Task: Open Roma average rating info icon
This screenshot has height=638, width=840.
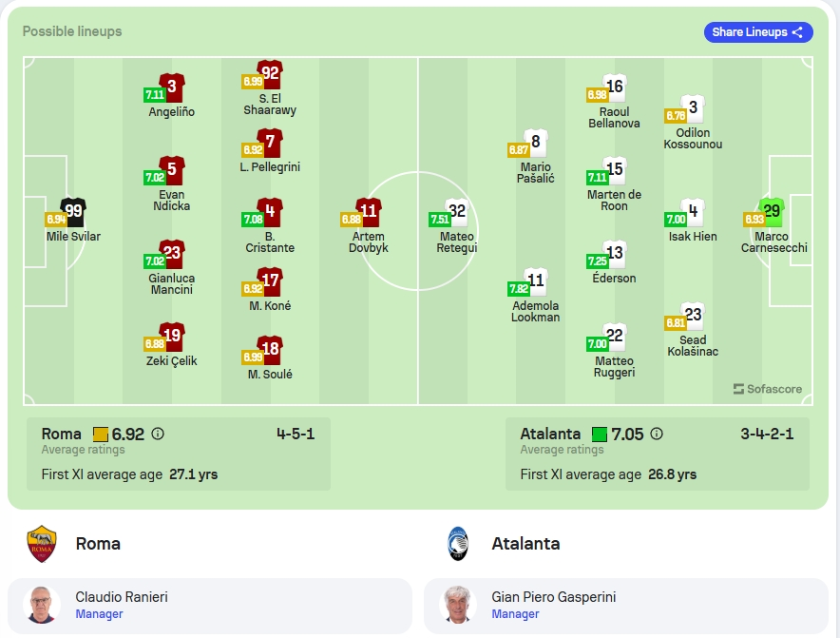Action: pos(158,434)
